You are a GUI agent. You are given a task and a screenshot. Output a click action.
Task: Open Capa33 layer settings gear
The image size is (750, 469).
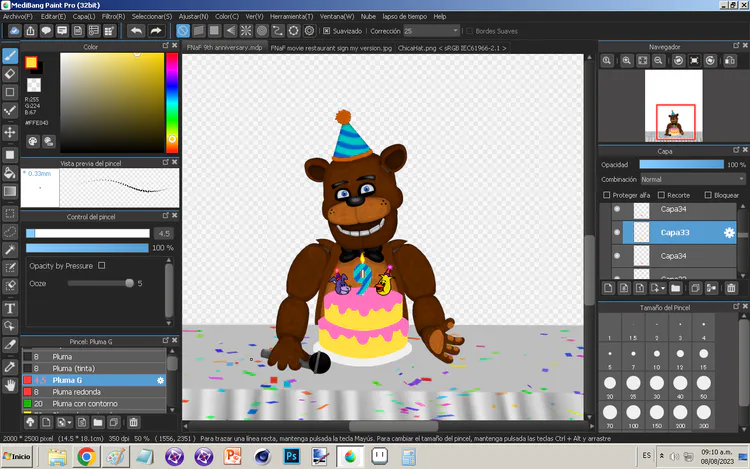[x=729, y=232]
